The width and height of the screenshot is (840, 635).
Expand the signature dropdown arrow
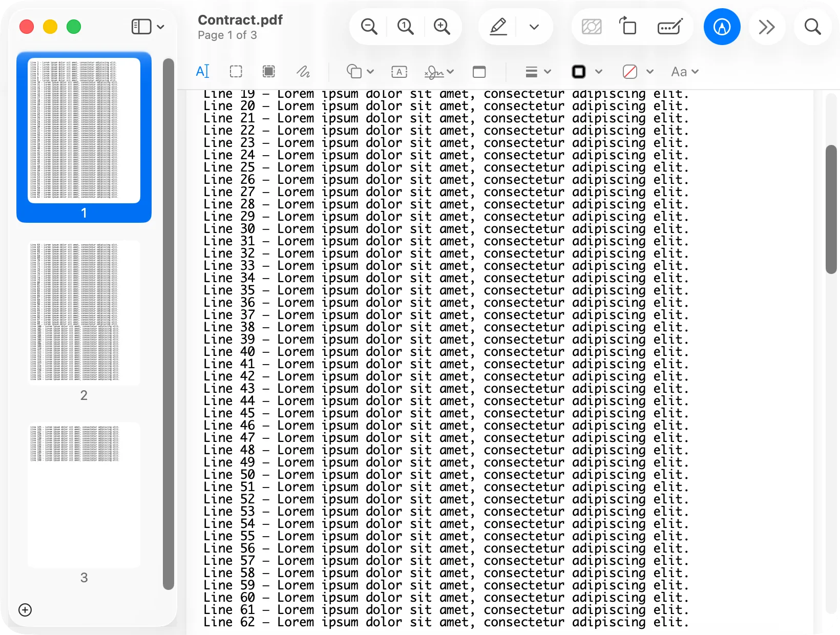[x=451, y=72]
